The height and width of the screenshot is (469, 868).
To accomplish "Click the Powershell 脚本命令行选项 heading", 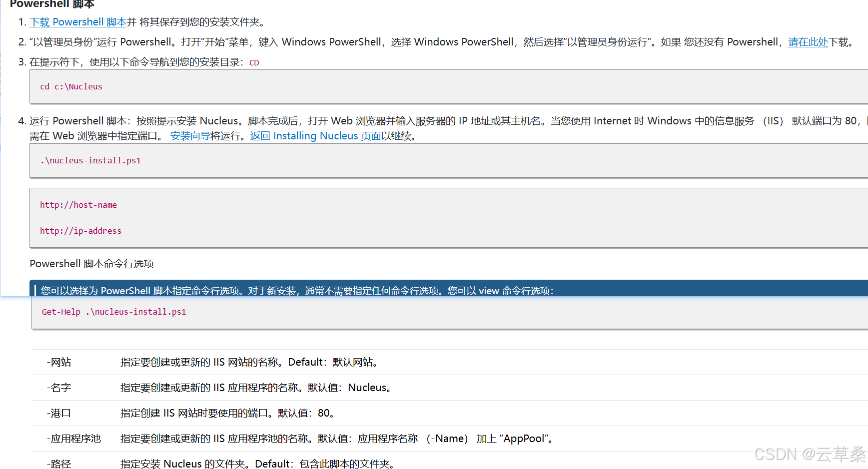I will pyautogui.click(x=91, y=264).
